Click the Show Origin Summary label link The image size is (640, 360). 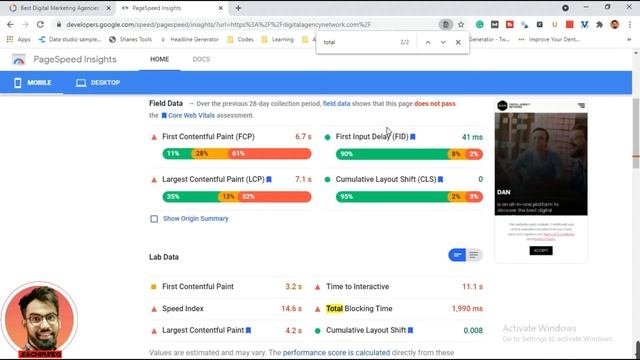click(196, 219)
